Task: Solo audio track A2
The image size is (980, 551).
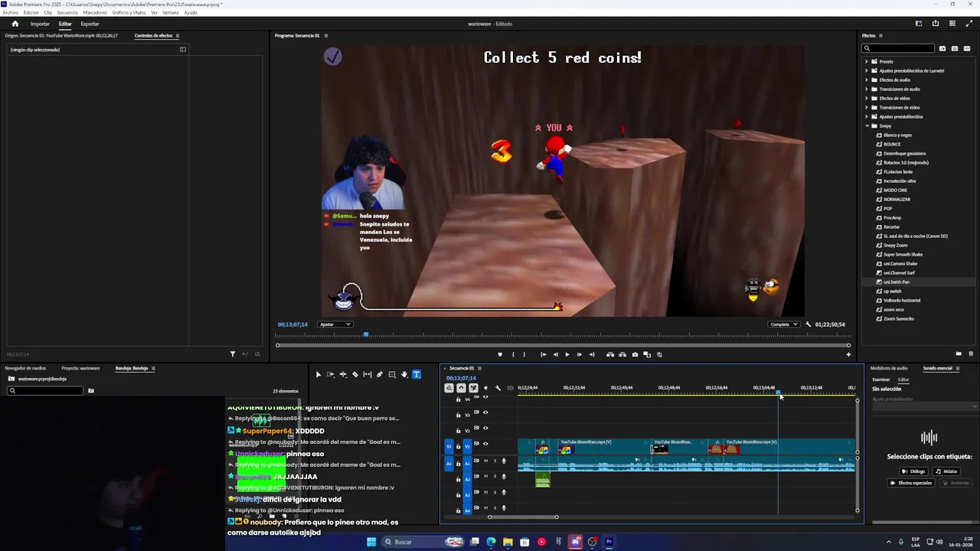Action: [x=495, y=476]
